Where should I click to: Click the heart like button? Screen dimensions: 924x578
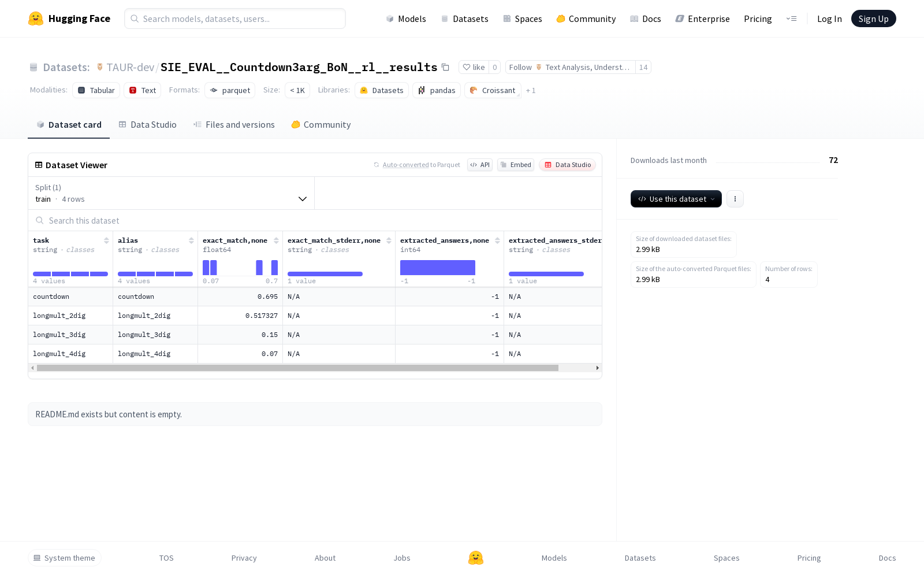474,67
